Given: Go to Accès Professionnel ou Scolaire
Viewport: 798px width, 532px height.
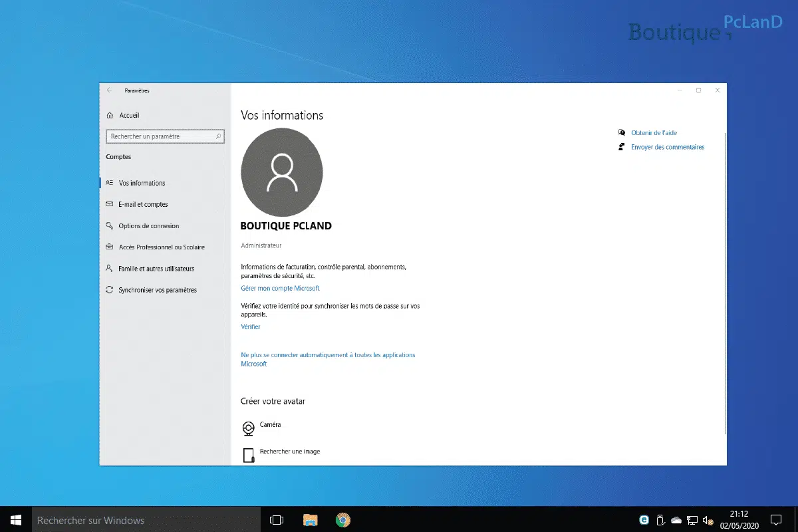Looking at the screenshot, I should click(161, 247).
